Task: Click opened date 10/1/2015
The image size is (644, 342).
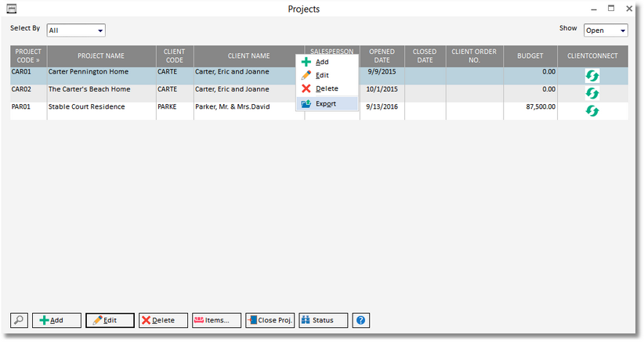Action: point(382,89)
